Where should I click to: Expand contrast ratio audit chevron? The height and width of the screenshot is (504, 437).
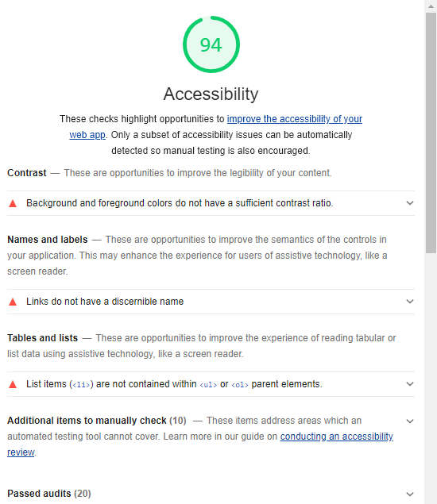tap(410, 203)
